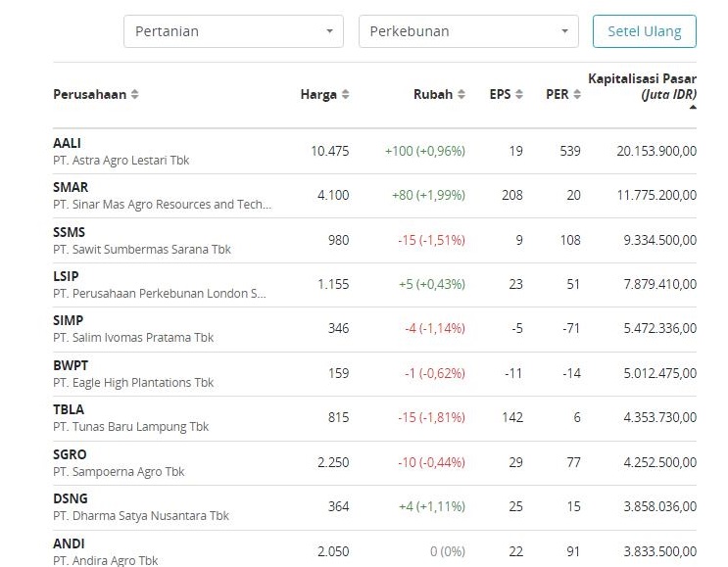Click SMAR EPS value 208
The width and height of the screenshot is (728, 567).
click(512, 195)
